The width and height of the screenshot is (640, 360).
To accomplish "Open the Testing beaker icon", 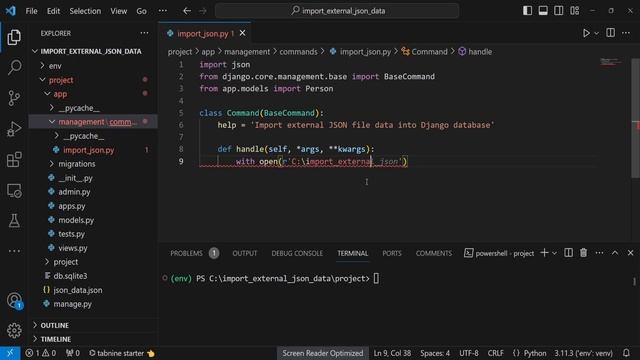I will point(14,221).
